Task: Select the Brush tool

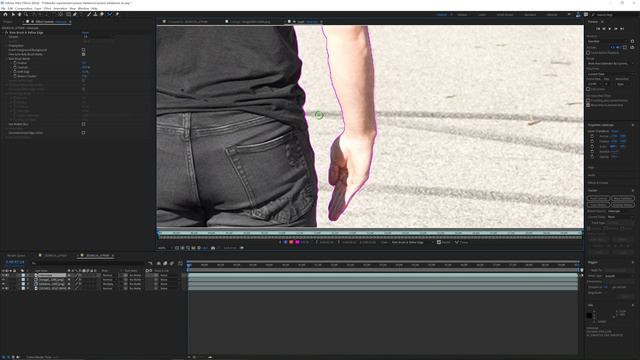Action: click(89, 14)
